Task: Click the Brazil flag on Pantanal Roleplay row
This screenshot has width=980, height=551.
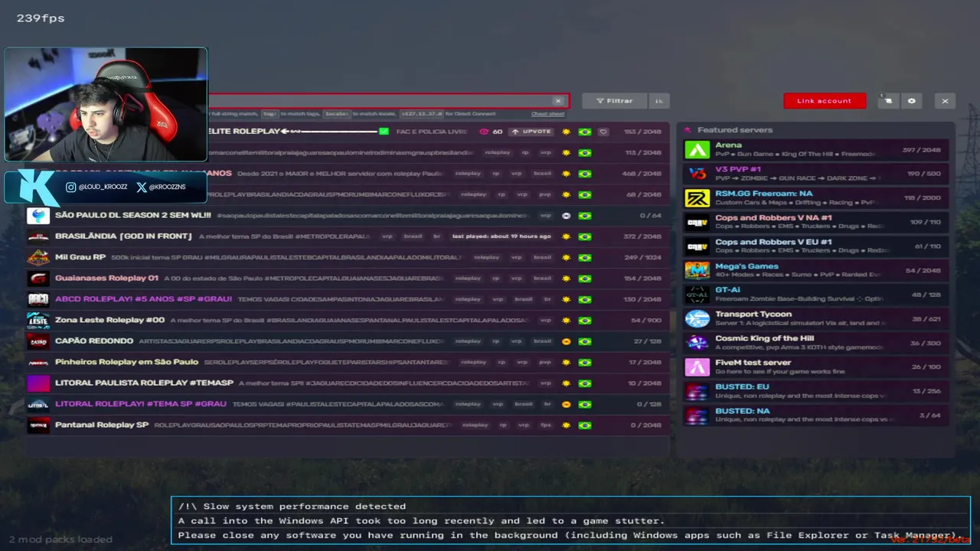Action: pyautogui.click(x=585, y=425)
